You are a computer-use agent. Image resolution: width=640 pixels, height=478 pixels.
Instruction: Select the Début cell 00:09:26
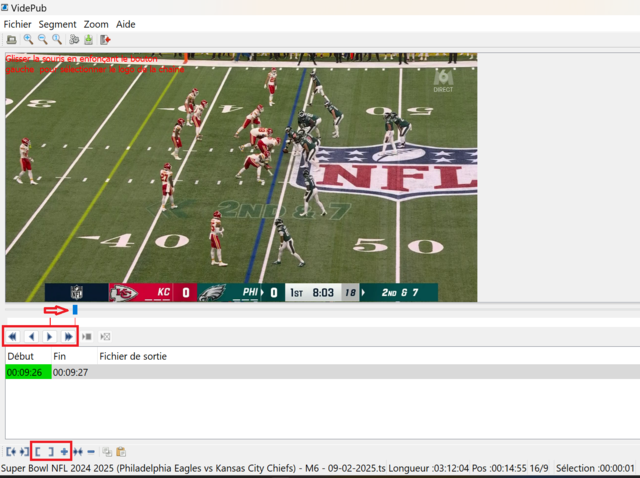[x=28, y=372]
